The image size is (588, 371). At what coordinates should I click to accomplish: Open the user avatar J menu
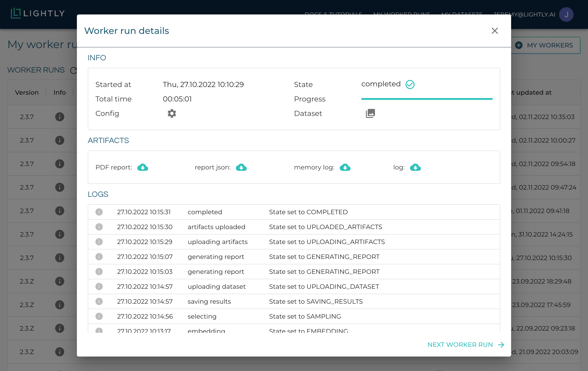pos(566,14)
